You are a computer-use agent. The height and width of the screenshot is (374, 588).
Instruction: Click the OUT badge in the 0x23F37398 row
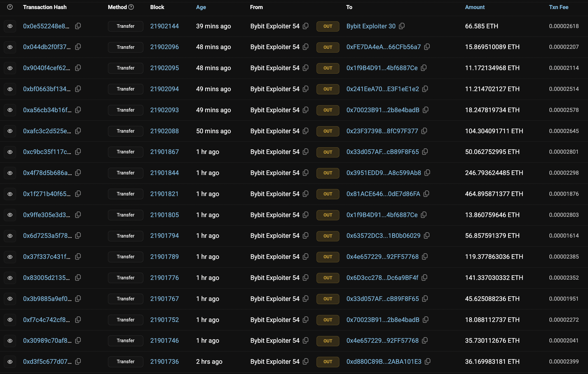click(x=328, y=131)
